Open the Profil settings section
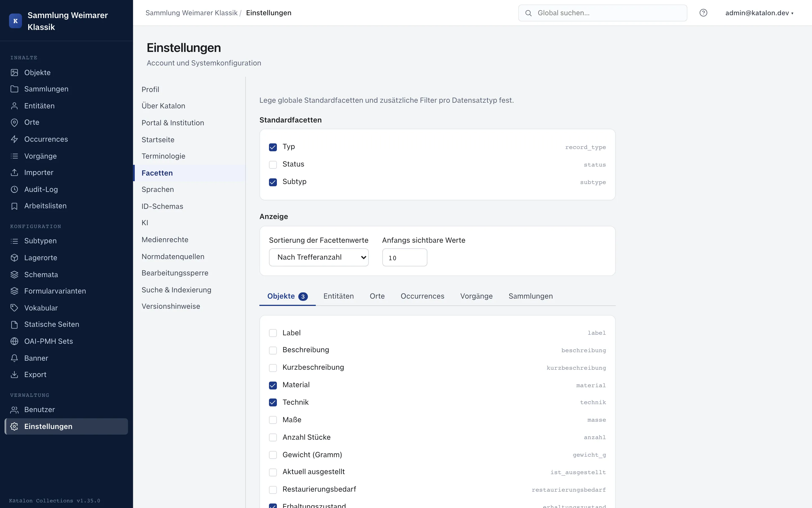The height and width of the screenshot is (508, 812). point(189,89)
